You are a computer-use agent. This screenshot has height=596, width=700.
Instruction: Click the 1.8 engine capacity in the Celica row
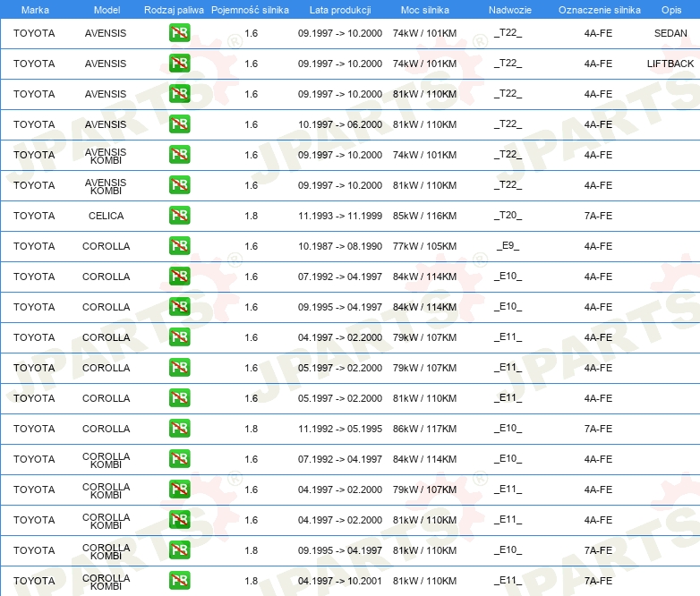pos(251,216)
